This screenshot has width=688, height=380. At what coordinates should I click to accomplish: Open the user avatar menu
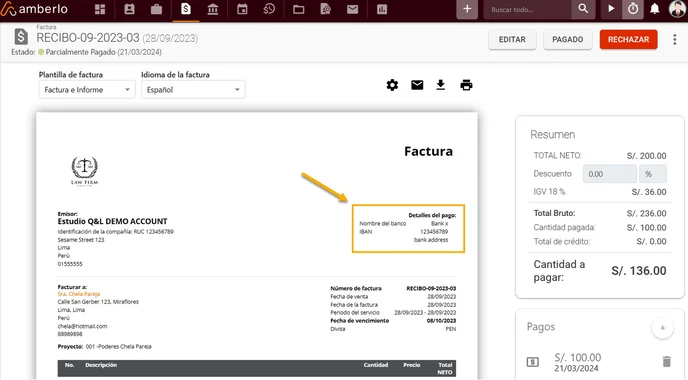[x=677, y=9]
